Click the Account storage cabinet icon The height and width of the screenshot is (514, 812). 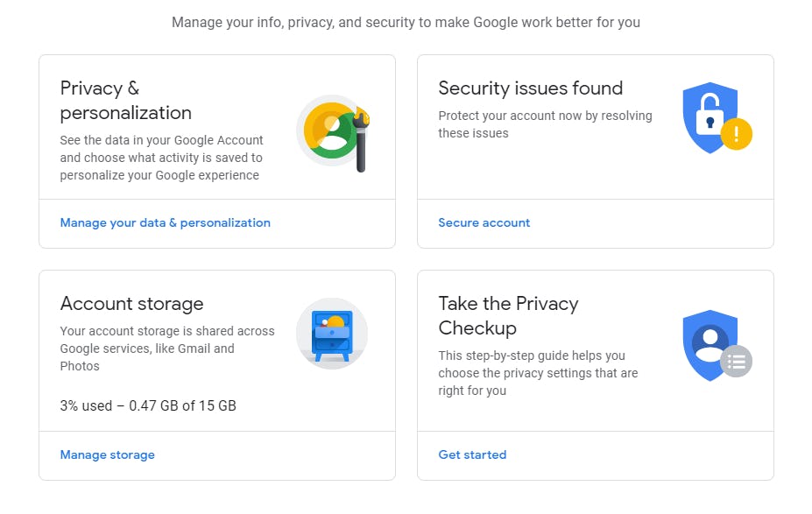click(332, 334)
